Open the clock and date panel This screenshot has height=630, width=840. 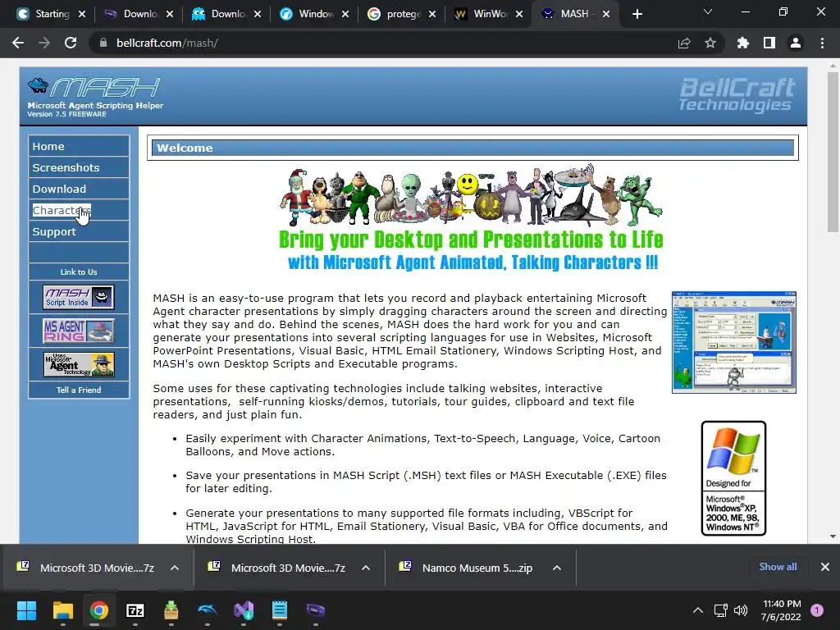781,610
